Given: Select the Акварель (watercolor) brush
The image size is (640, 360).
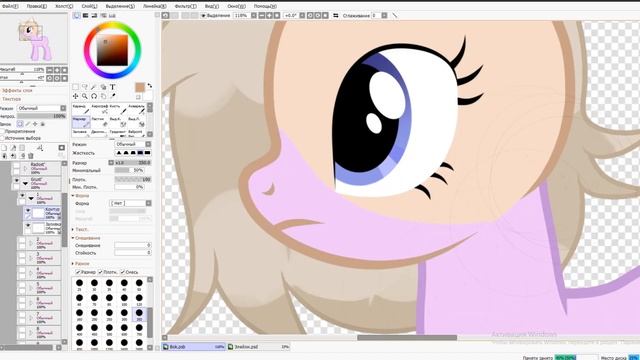Looking at the screenshot, I should (x=136, y=109).
